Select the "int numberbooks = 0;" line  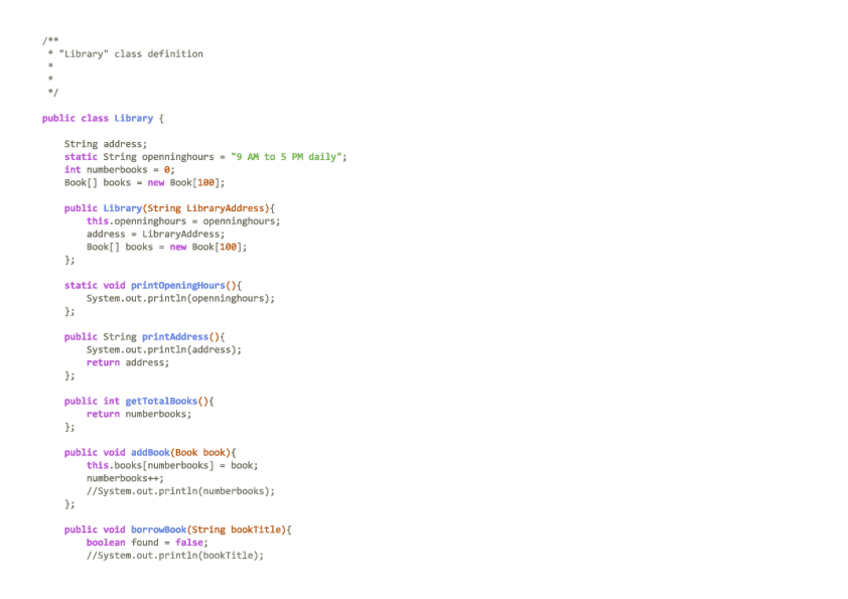coord(119,170)
